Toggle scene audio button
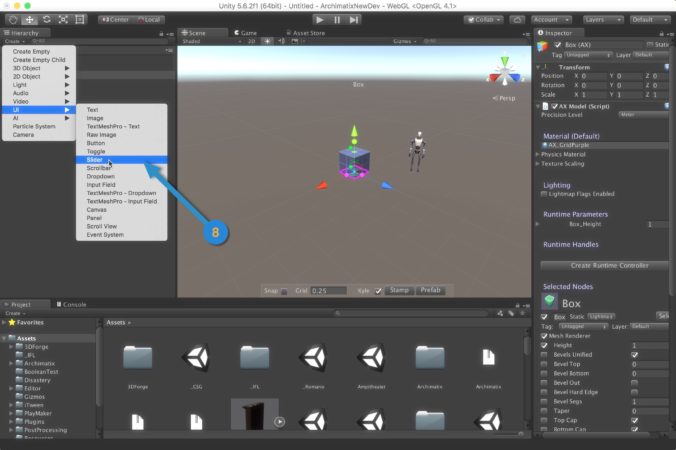The width and height of the screenshot is (676, 450). pos(281,41)
